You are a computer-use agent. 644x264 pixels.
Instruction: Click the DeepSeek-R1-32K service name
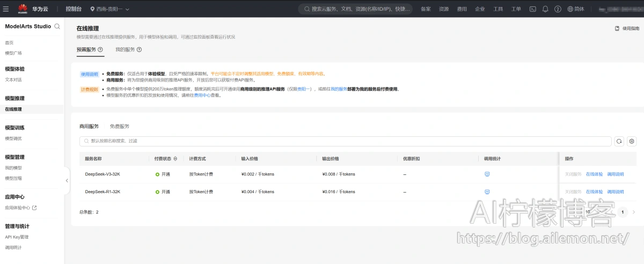tap(103, 192)
